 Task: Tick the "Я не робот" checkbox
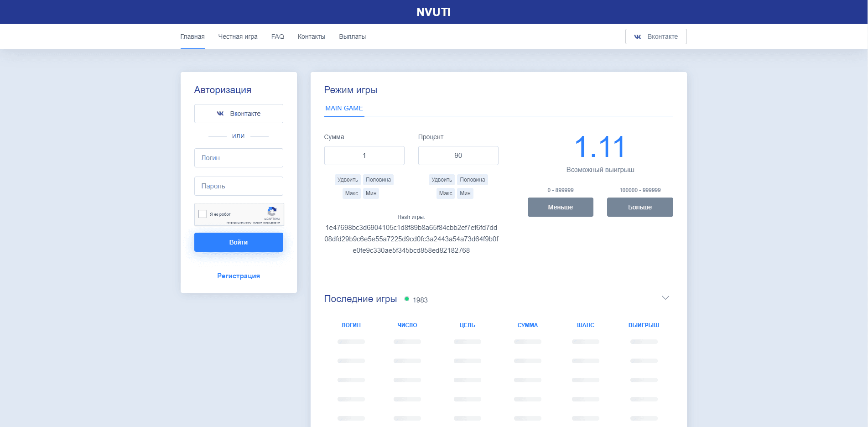pos(203,214)
